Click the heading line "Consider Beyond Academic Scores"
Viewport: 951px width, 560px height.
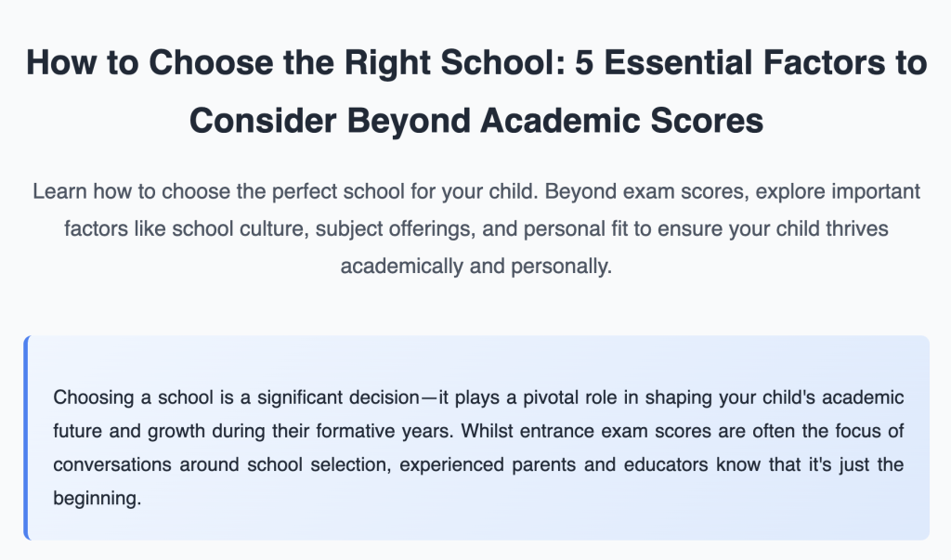pyautogui.click(x=476, y=120)
